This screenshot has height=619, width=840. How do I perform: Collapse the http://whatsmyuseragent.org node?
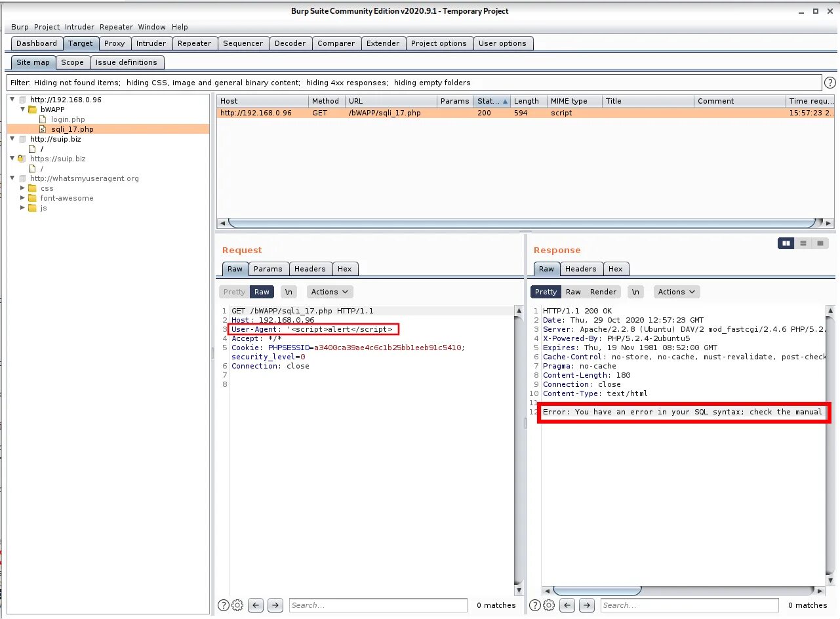coord(12,178)
